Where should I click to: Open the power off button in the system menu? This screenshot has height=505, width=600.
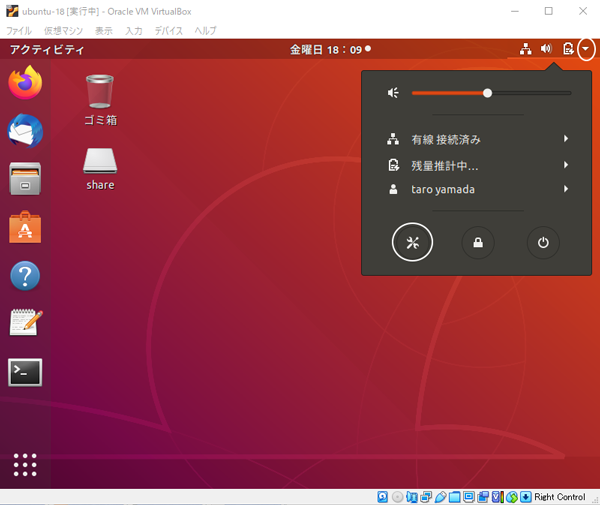(543, 243)
